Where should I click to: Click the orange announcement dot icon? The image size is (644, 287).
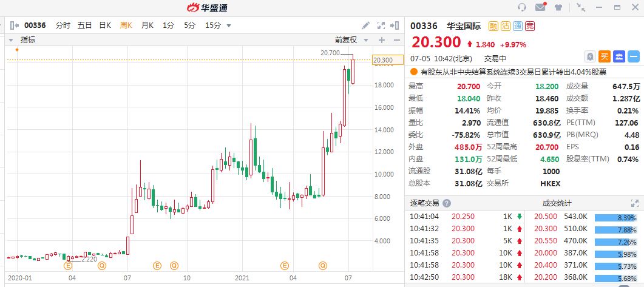[x=413, y=72]
